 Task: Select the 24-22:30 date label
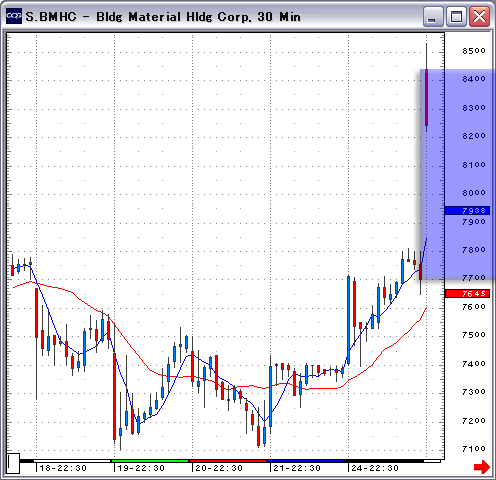(x=375, y=468)
